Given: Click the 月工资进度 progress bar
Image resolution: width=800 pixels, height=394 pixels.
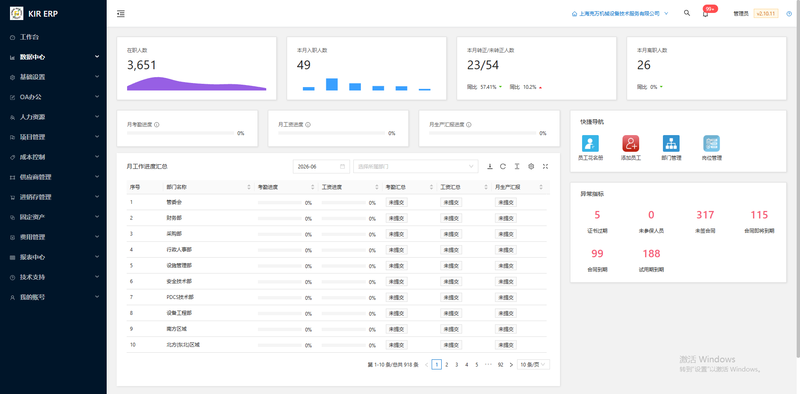Looking at the screenshot, I should (331, 133).
